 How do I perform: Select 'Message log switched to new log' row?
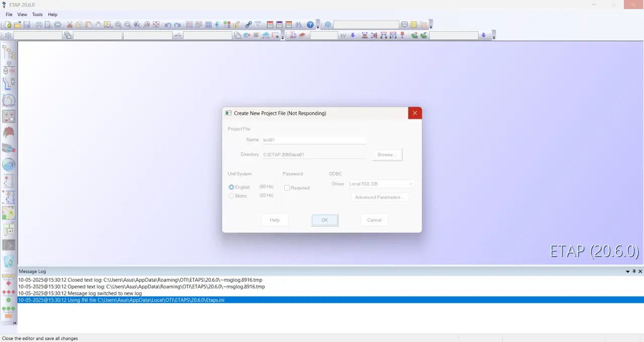pyautogui.click(x=331, y=293)
